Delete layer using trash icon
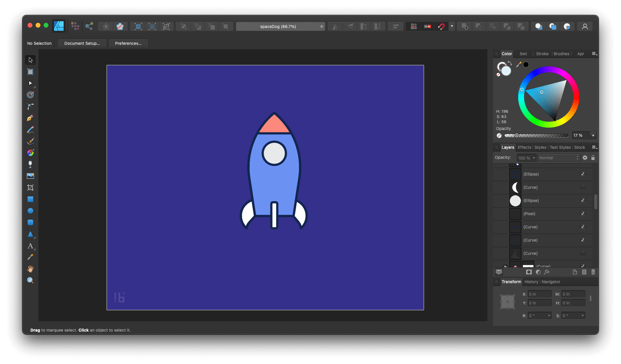 point(593,272)
